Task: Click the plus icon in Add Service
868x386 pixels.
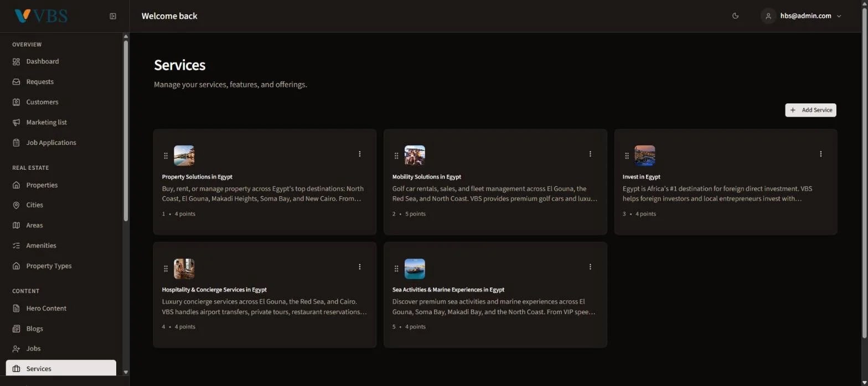Action: (793, 110)
